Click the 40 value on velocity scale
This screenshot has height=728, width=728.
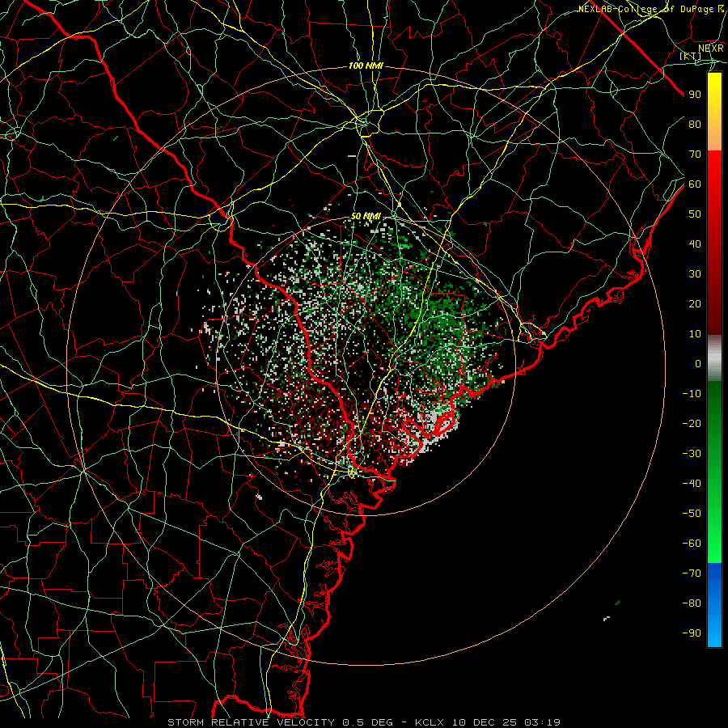click(x=695, y=243)
